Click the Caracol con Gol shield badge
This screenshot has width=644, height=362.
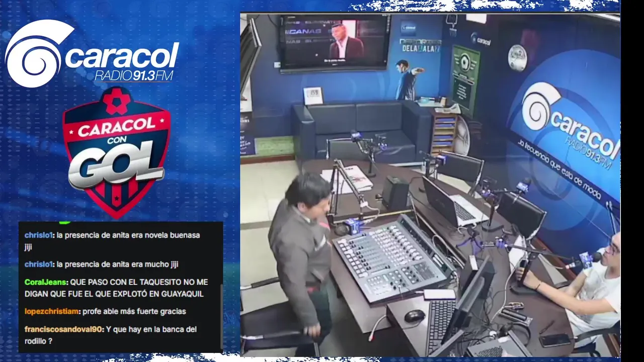click(116, 152)
